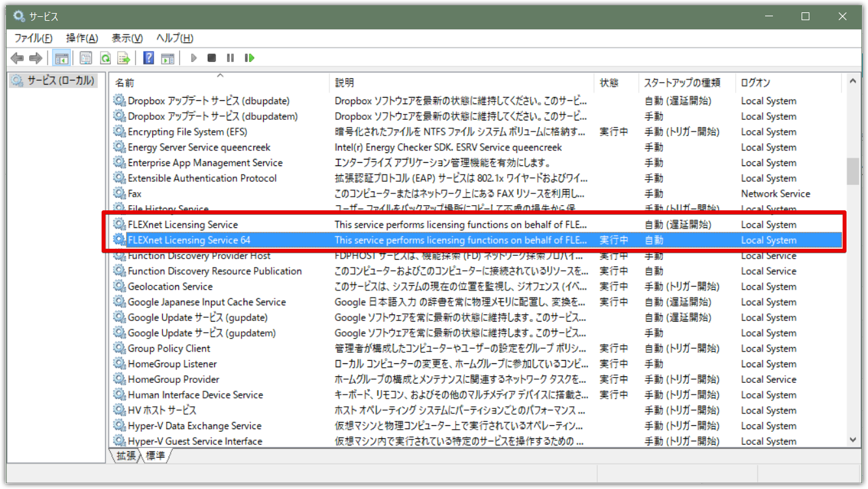
Task: Click gear icon of Group Policy Client
Action: click(x=119, y=348)
